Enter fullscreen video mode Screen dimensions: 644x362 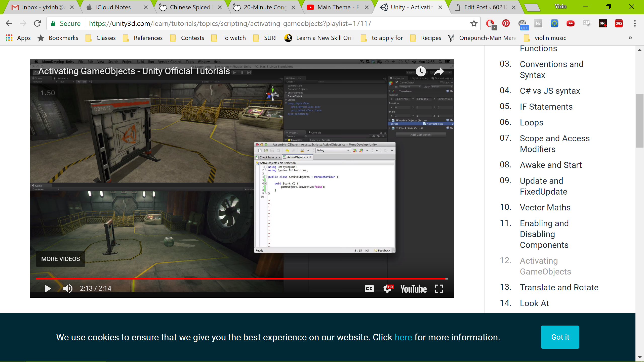[439, 289]
